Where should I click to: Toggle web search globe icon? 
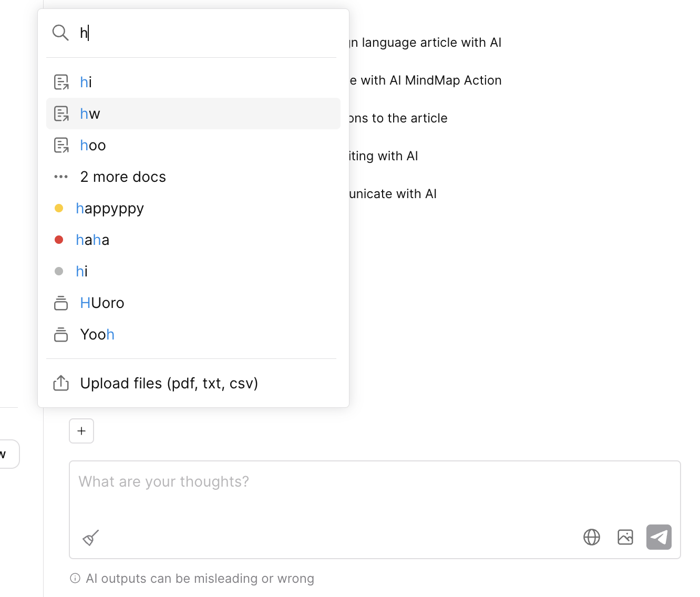(592, 537)
